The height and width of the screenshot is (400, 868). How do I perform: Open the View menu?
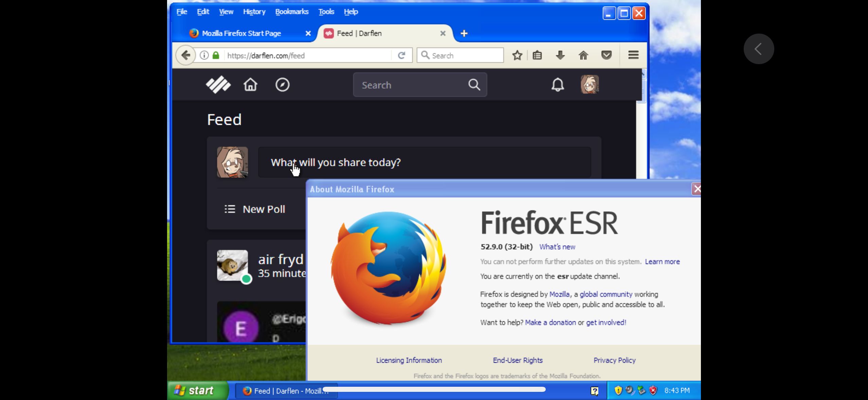click(x=226, y=12)
